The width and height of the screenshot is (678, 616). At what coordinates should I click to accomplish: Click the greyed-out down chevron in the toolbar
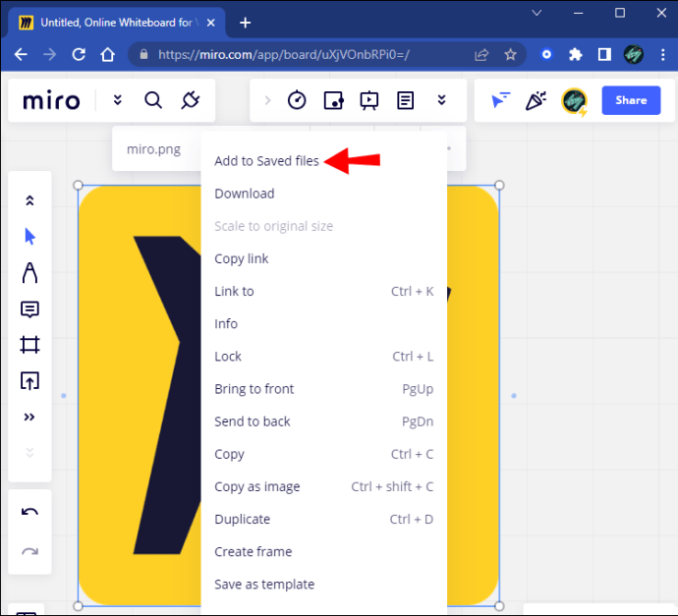[29, 453]
